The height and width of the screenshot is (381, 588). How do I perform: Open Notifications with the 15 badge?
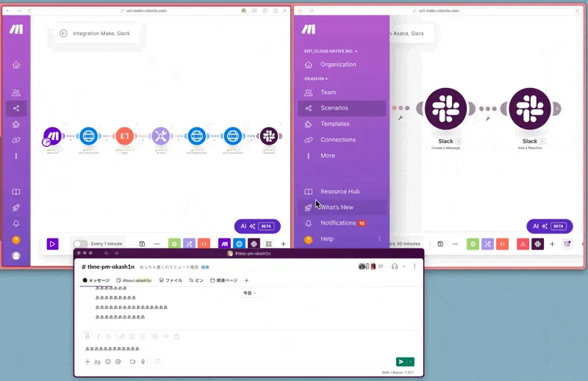(342, 223)
